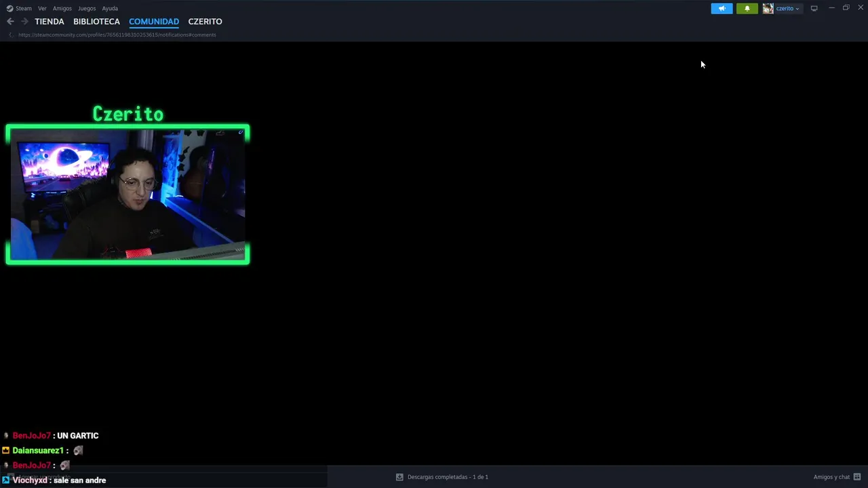Open Descargas completadas - 1 de 1
Viewport: 868px width, 488px height.
[x=448, y=477]
